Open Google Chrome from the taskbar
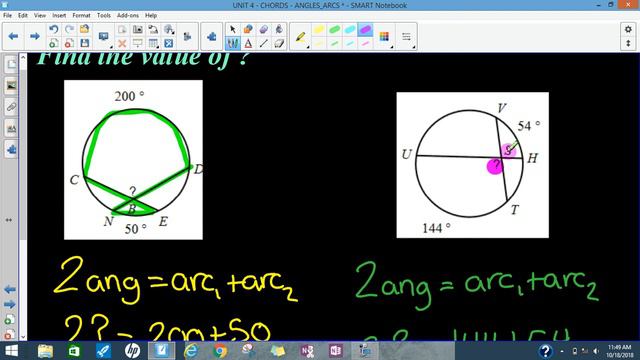Viewport: 640px width, 360px height. point(220,351)
